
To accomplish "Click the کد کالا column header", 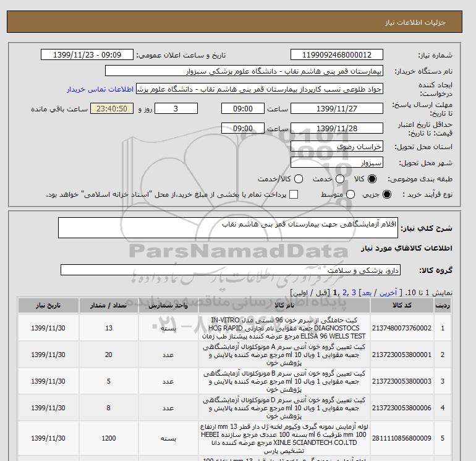I will pos(402,306).
